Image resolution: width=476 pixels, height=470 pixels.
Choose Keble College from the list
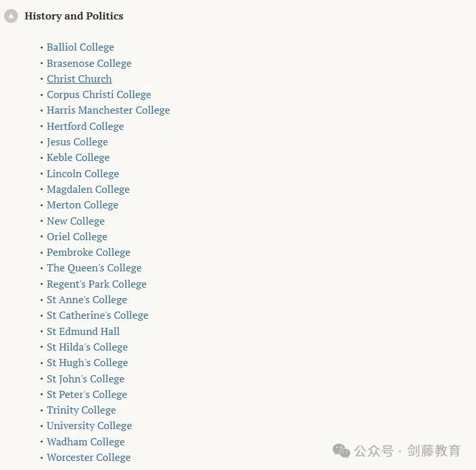(x=78, y=158)
